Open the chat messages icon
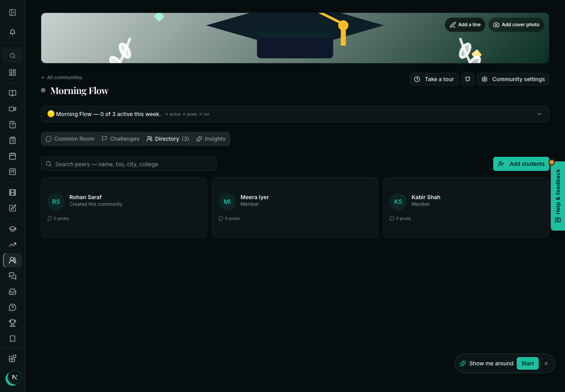This screenshot has height=392, width=565. tap(13, 276)
